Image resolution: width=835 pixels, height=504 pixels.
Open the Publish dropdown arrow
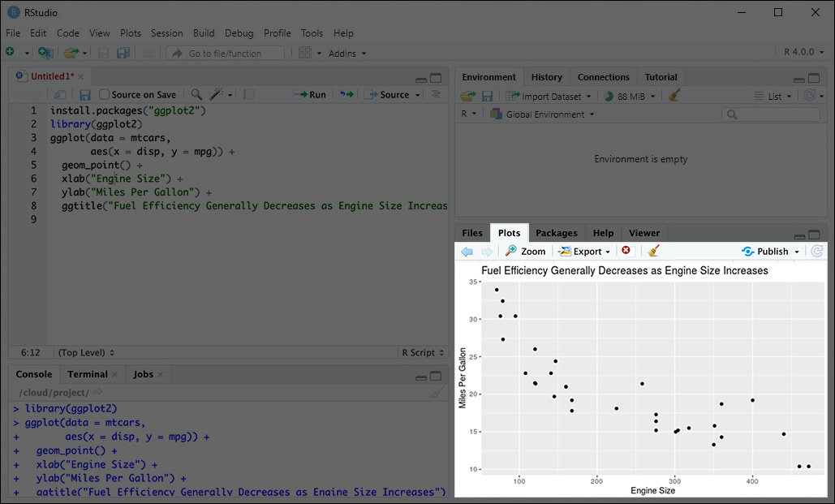pos(797,252)
